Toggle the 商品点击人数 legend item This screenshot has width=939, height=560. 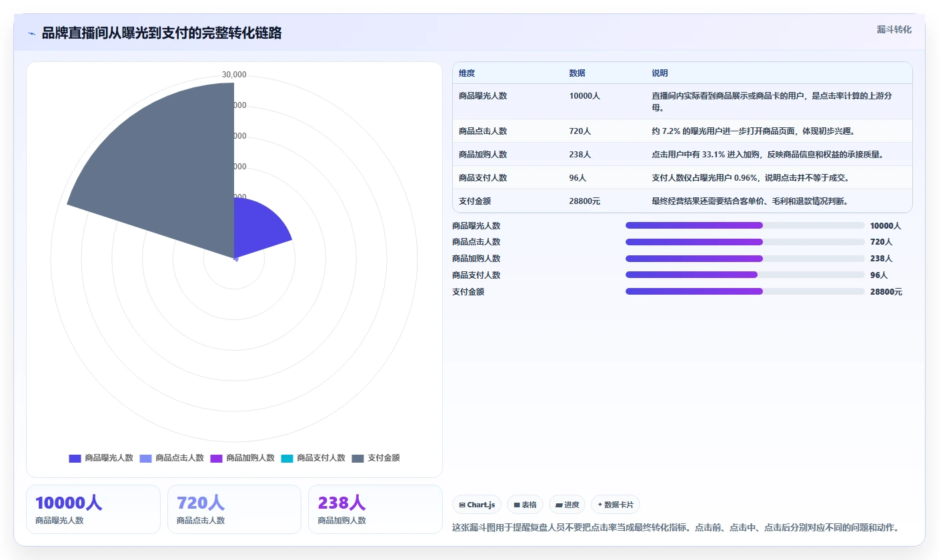[x=171, y=458]
